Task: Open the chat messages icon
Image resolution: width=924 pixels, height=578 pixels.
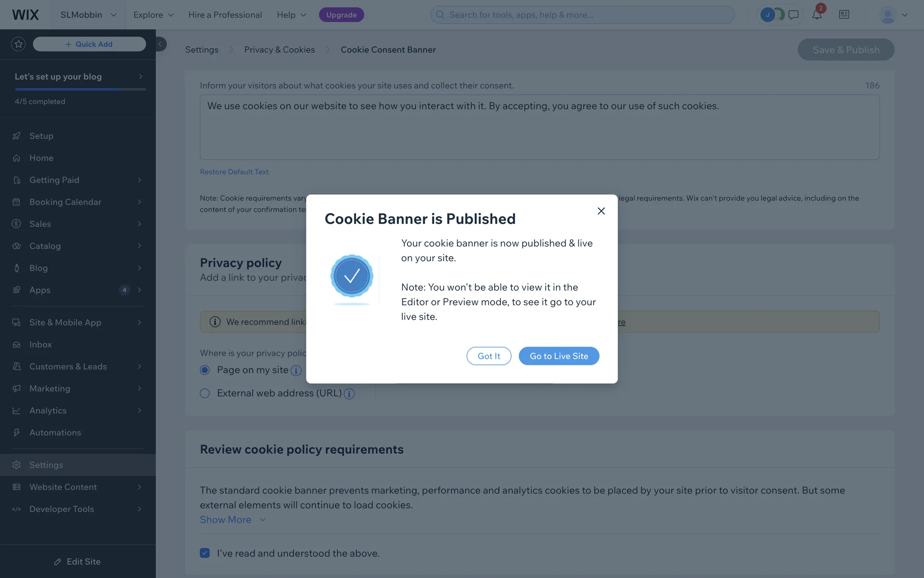Action: [794, 15]
